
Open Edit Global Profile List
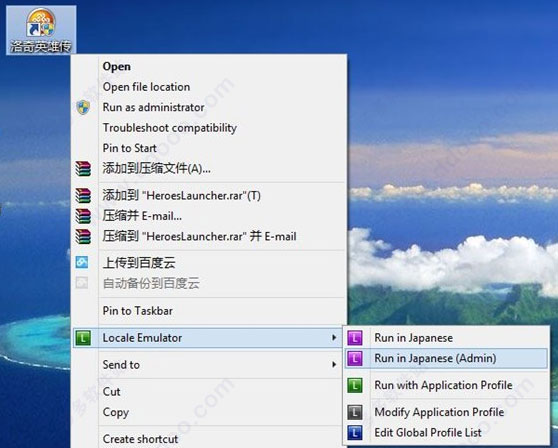[446, 433]
